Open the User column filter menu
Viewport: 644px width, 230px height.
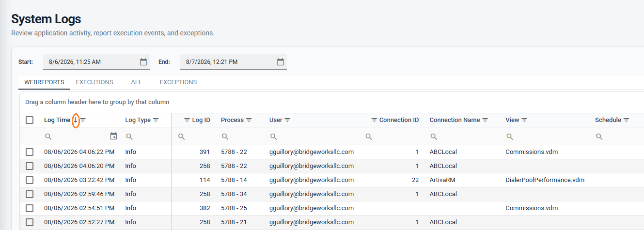coord(287,120)
